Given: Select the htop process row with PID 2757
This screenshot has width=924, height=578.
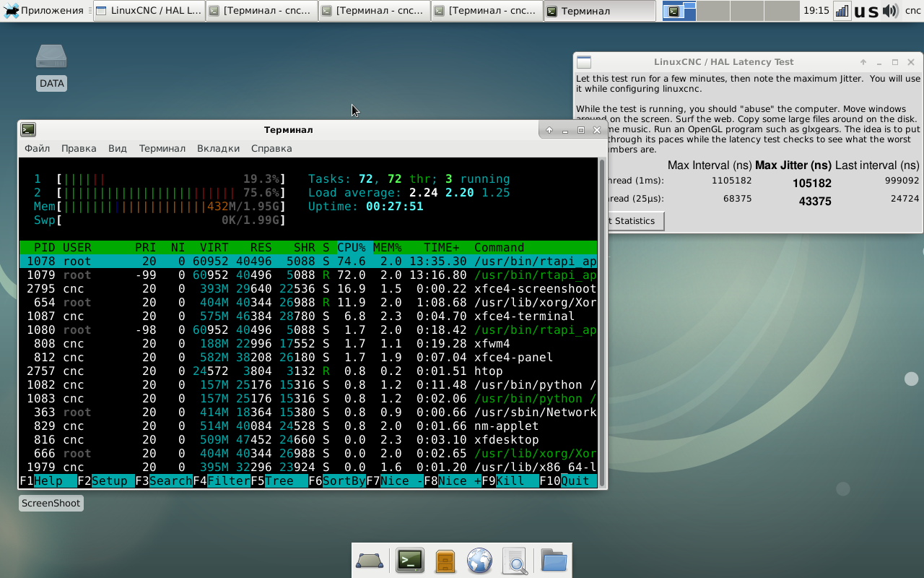Looking at the screenshot, I should click(308, 371).
